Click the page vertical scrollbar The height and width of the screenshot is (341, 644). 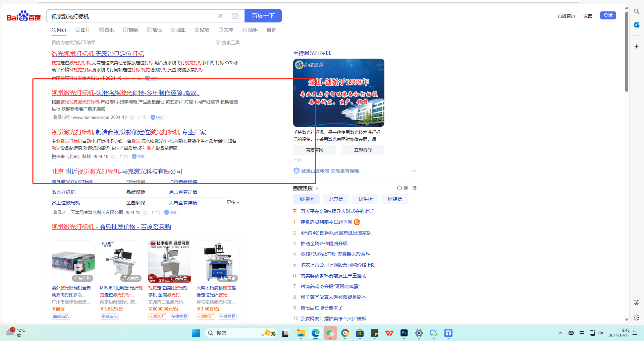pyautogui.click(x=627, y=50)
